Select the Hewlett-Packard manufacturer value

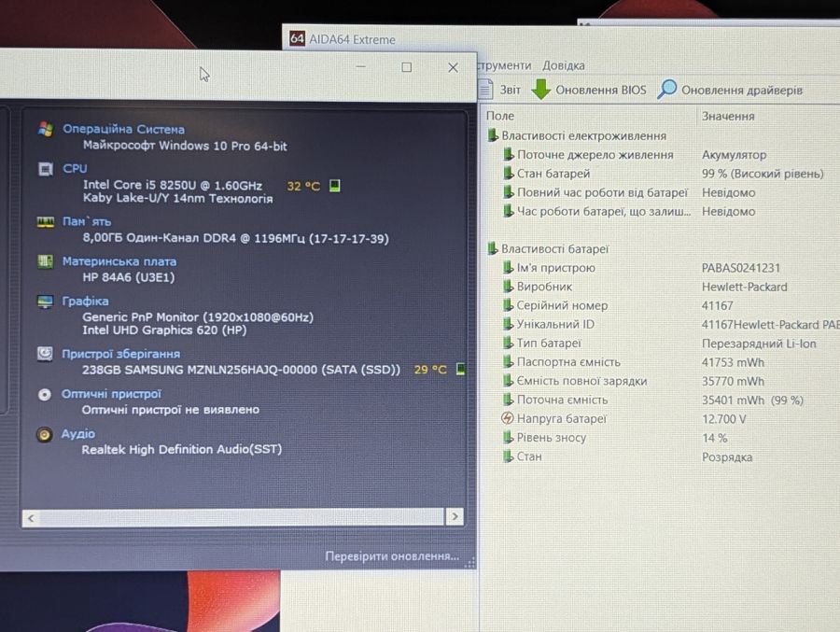tap(744, 287)
